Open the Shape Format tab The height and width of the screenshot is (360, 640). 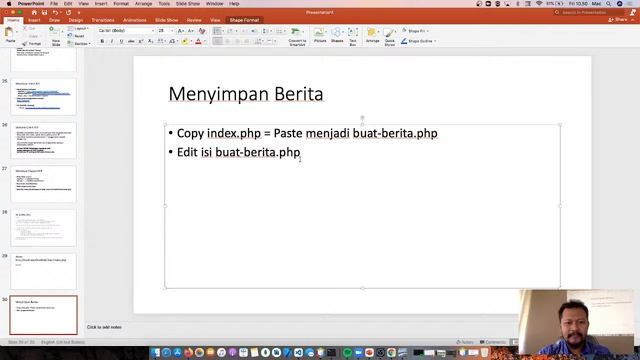point(244,20)
